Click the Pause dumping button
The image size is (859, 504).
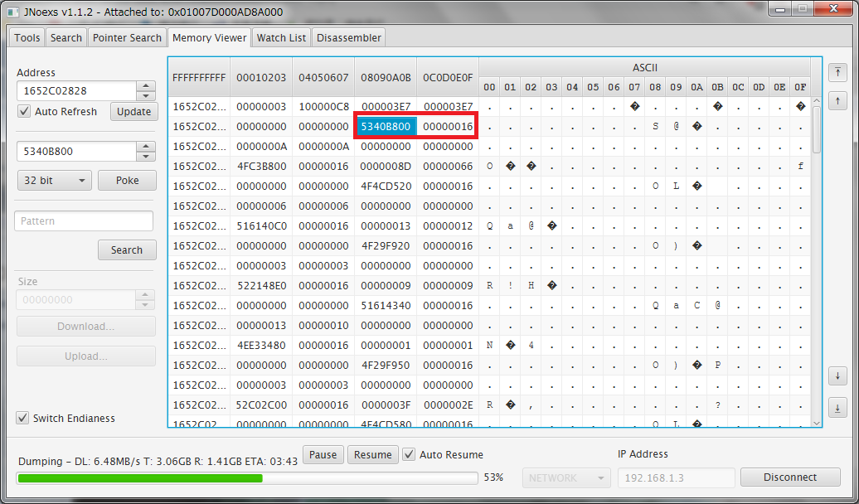coord(323,455)
